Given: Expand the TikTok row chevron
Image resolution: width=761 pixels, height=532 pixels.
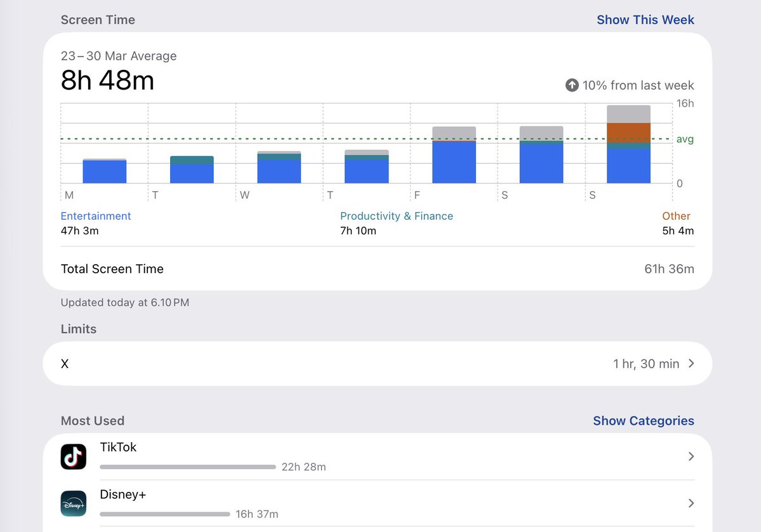Looking at the screenshot, I should click(691, 456).
